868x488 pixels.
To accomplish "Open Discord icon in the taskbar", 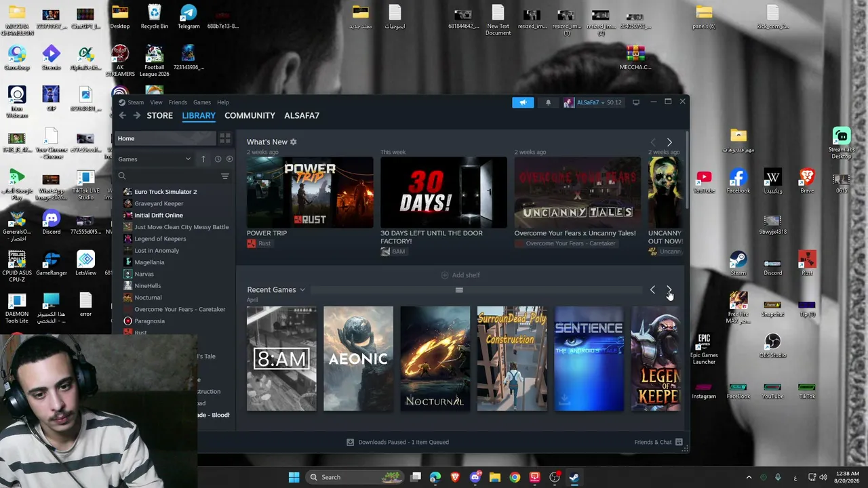I will coord(475,477).
